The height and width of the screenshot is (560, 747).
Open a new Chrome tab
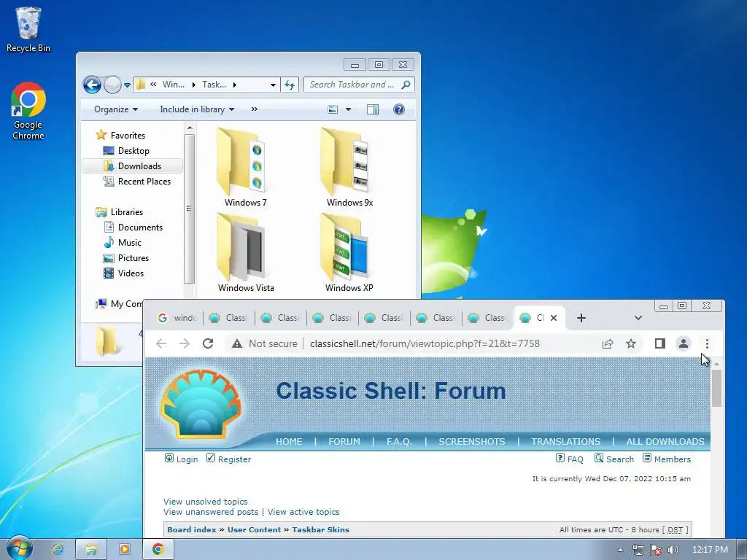[x=581, y=318]
